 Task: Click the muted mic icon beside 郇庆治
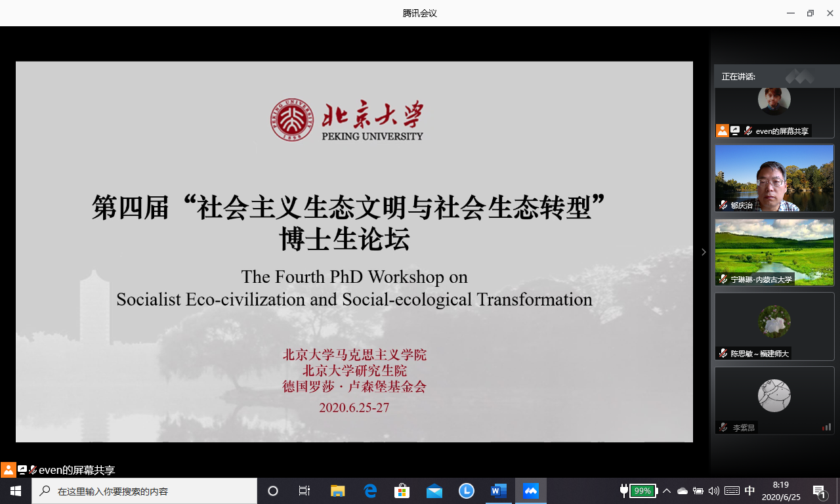pyautogui.click(x=723, y=205)
